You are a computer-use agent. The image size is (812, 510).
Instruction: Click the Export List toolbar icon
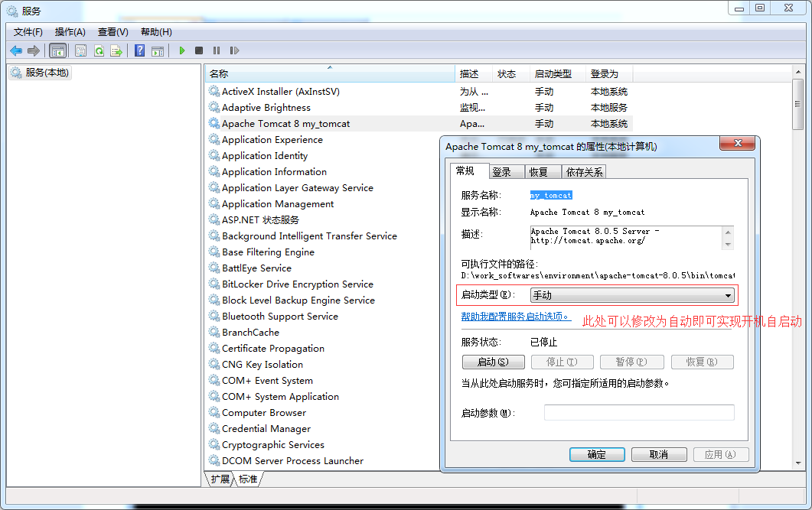pos(116,50)
